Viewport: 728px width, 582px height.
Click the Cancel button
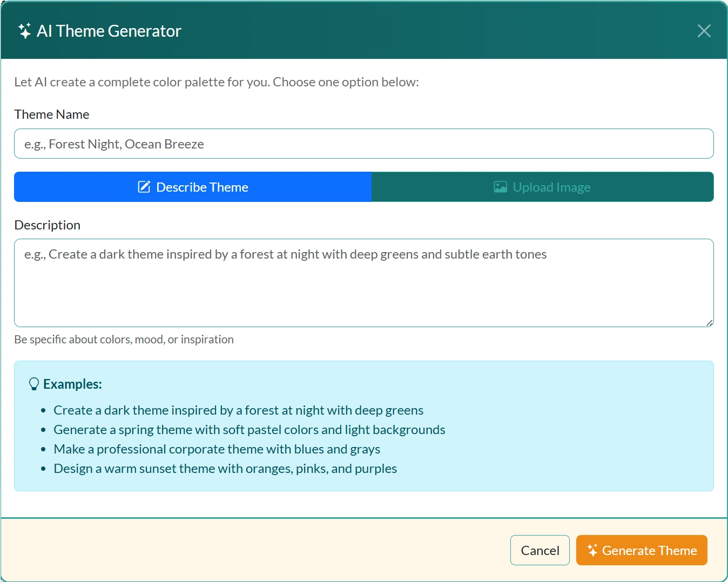540,550
